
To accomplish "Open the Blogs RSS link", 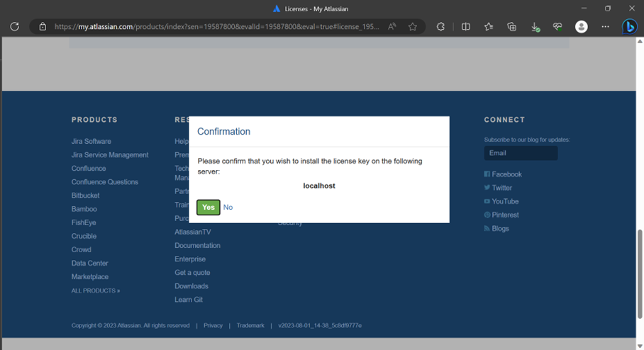I will coord(496,229).
